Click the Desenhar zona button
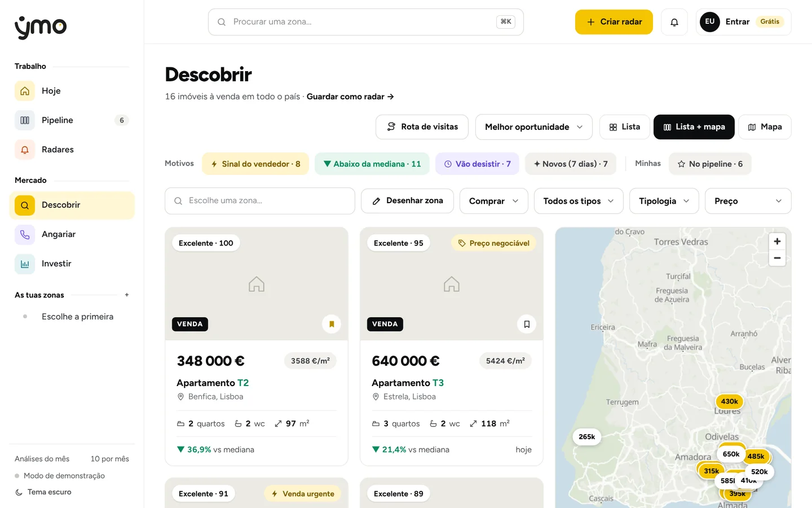Viewport: 812px width, 508px height. (x=407, y=201)
